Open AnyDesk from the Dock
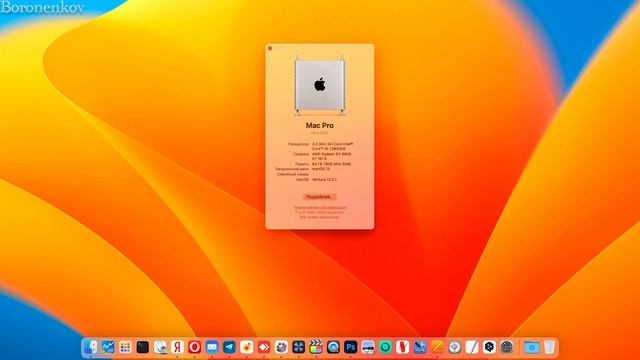 point(264,347)
